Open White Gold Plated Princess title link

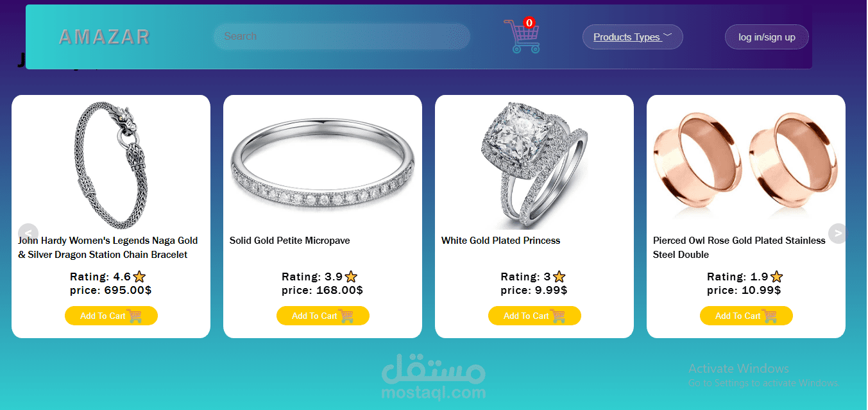500,241
